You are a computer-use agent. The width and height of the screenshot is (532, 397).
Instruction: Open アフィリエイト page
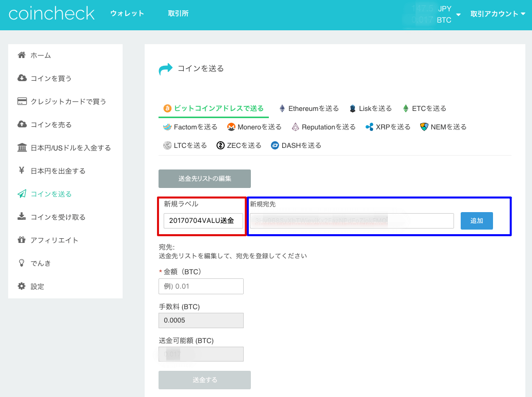(54, 240)
